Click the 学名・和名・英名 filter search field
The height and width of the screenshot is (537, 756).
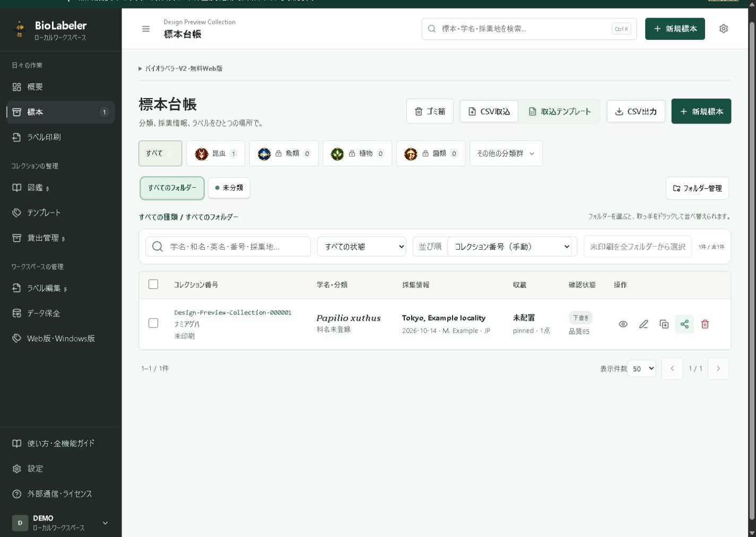pyautogui.click(x=228, y=247)
